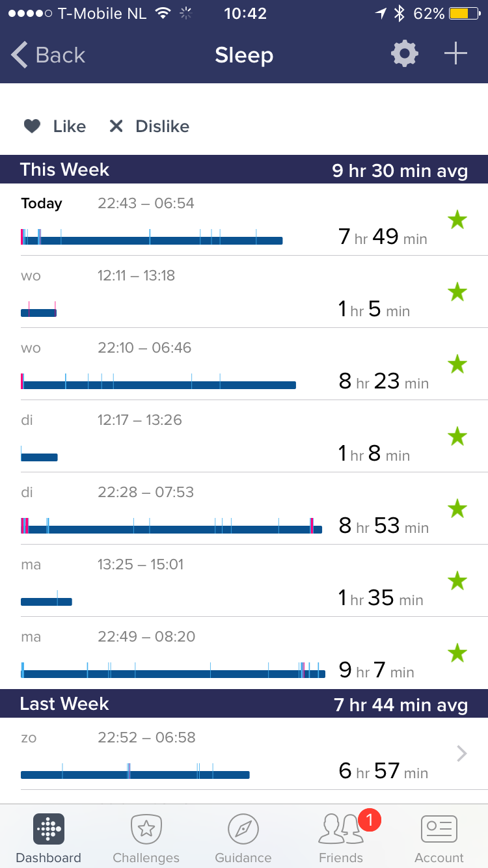Open sleep settings gear icon

click(x=405, y=54)
